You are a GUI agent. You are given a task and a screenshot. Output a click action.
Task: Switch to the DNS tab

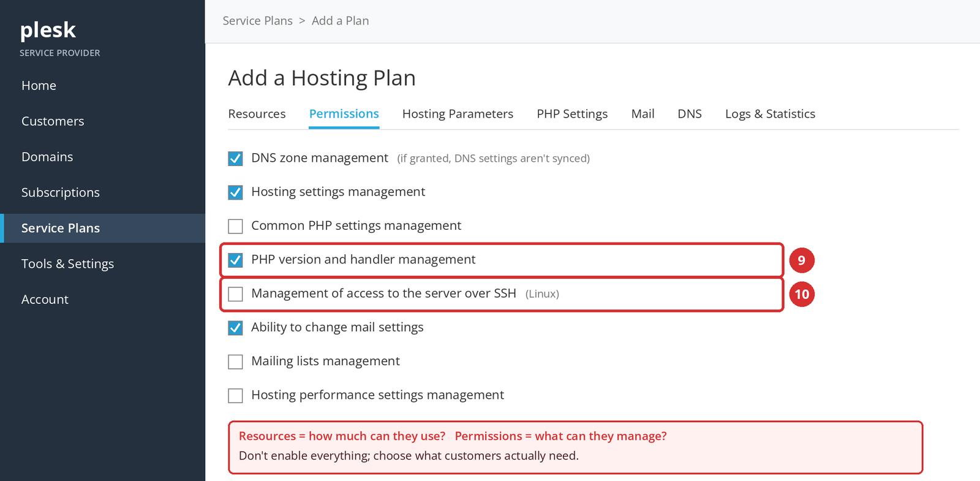pos(690,114)
